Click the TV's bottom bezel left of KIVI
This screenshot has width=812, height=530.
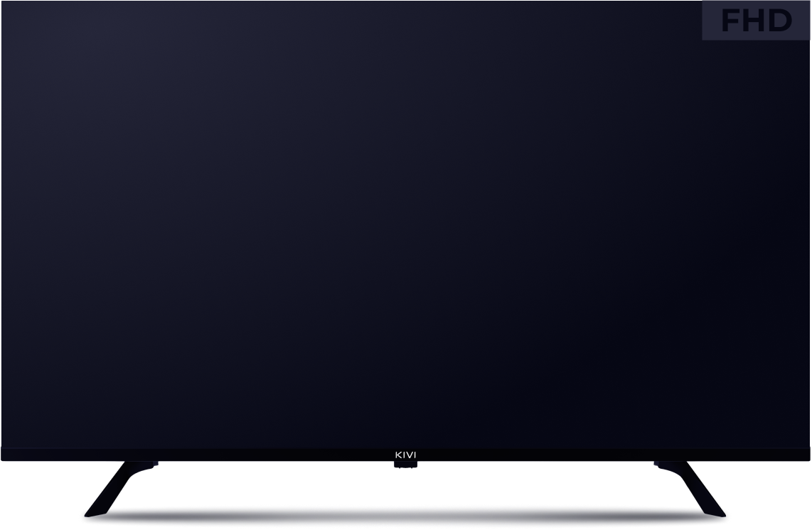(199, 455)
